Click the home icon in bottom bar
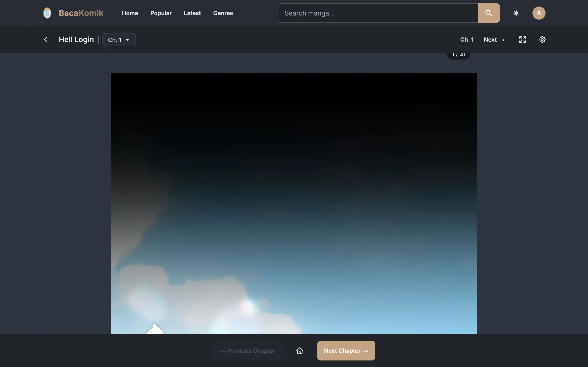Image resolution: width=588 pixels, height=367 pixels. (300, 351)
